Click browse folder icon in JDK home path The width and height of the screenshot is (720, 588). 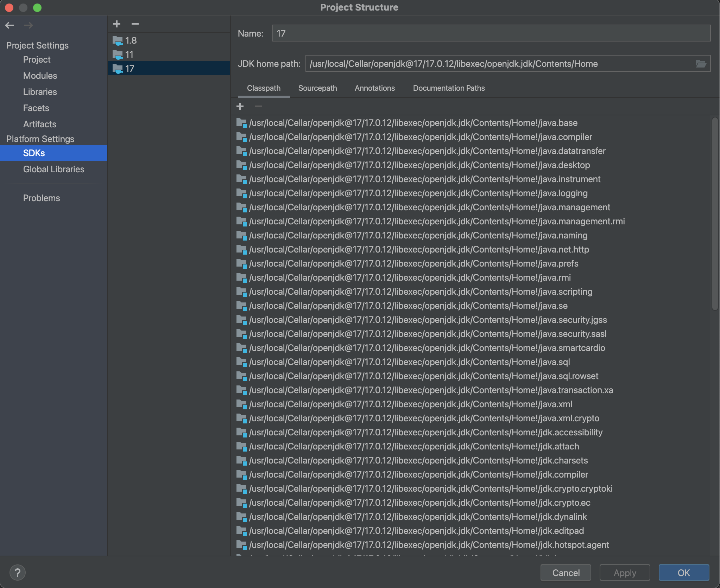coord(701,64)
